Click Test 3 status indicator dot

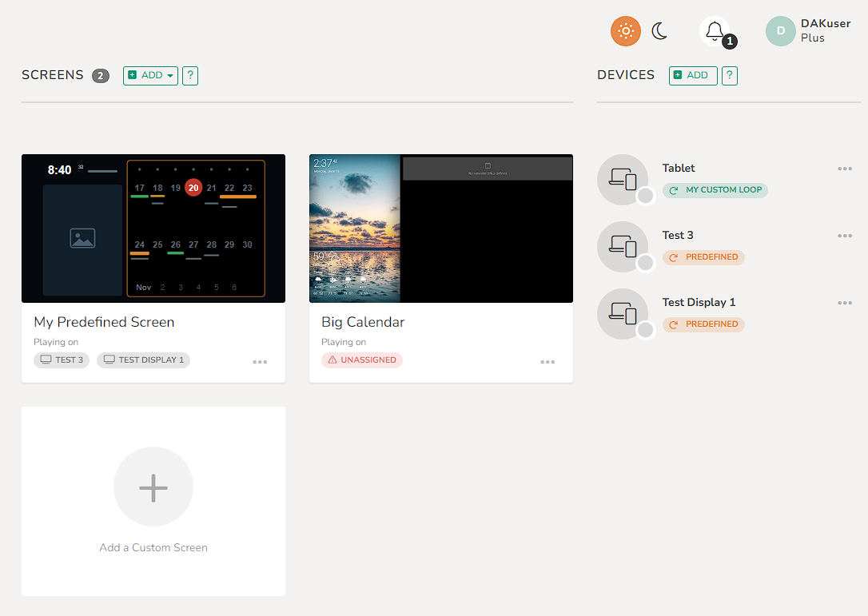[x=646, y=263]
